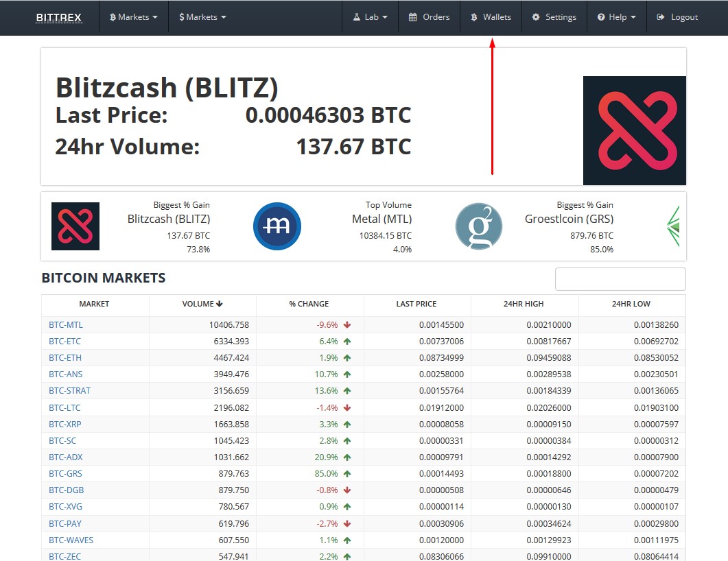Screen dimensions: 728x561
Task: Open the BTC-XVG market link
Action: point(65,507)
